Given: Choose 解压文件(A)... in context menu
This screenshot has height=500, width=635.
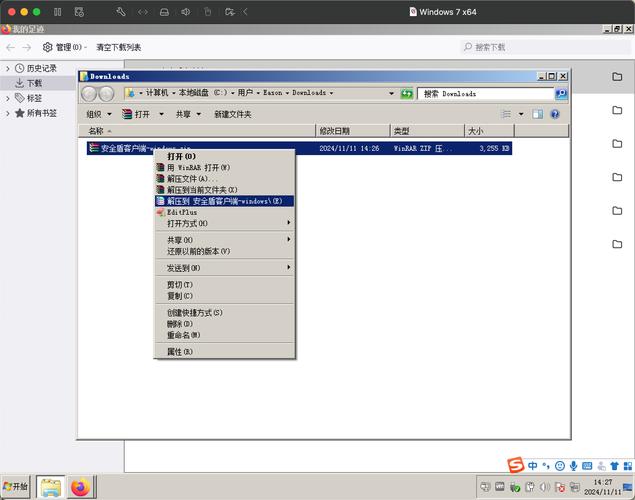Looking at the screenshot, I should (x=225, y=179).
